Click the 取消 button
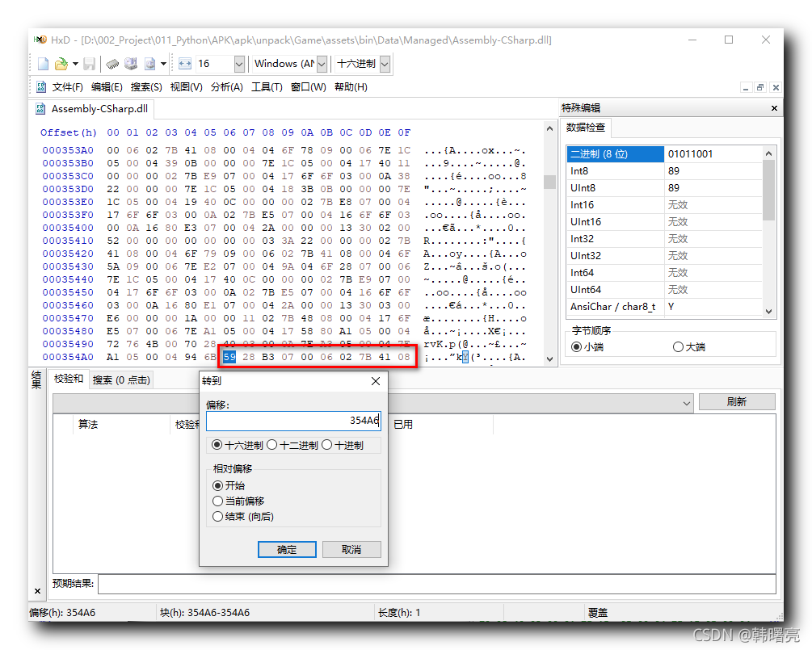 (351, 549)
